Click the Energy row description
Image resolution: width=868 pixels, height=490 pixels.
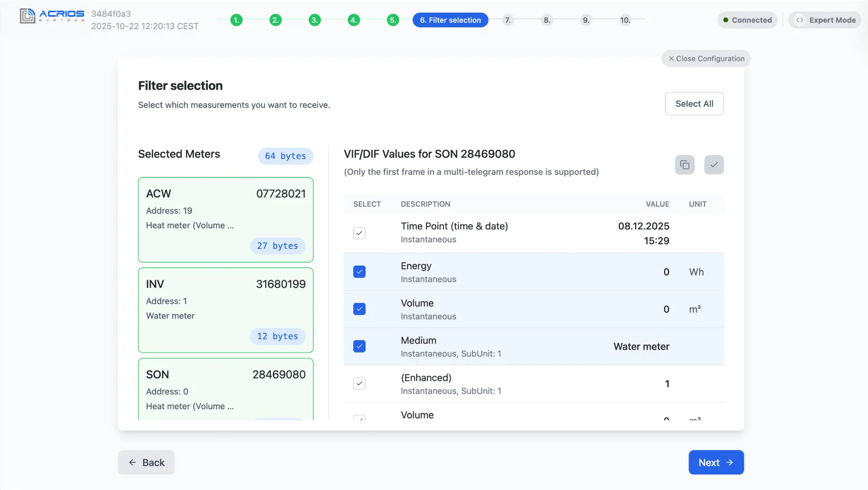(428, 272)
